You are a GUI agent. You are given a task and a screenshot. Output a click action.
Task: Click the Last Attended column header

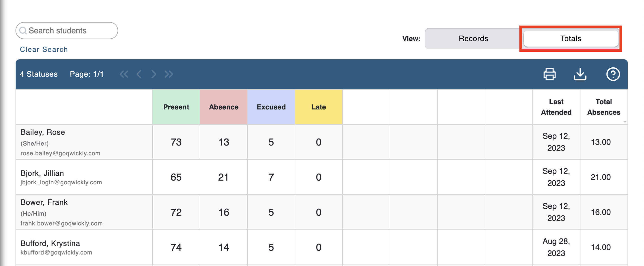[556, 107]
